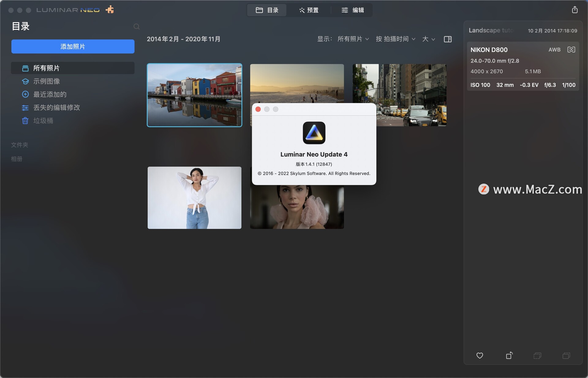Click the 示例图像 graduation cap icon

(25, 81)
